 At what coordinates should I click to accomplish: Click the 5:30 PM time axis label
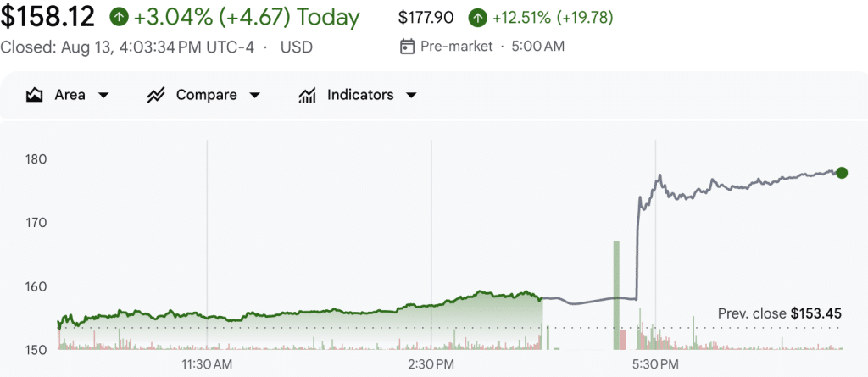[x=655, y=365]
